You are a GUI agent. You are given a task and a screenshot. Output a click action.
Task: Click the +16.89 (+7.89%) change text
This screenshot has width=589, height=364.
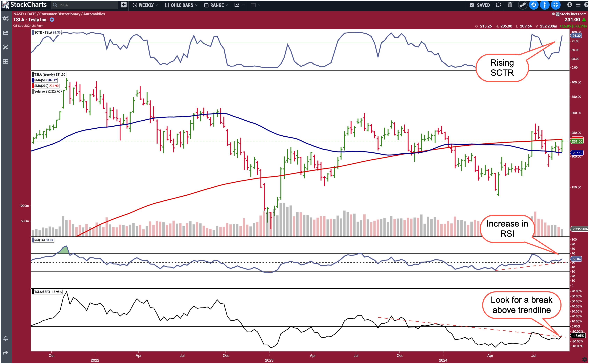click(573, 26)
